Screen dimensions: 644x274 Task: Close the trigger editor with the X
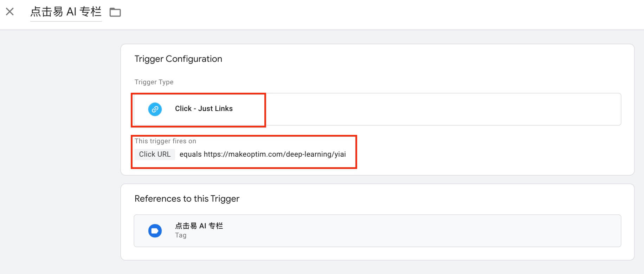pyautogui.click(x=10, y=12)
